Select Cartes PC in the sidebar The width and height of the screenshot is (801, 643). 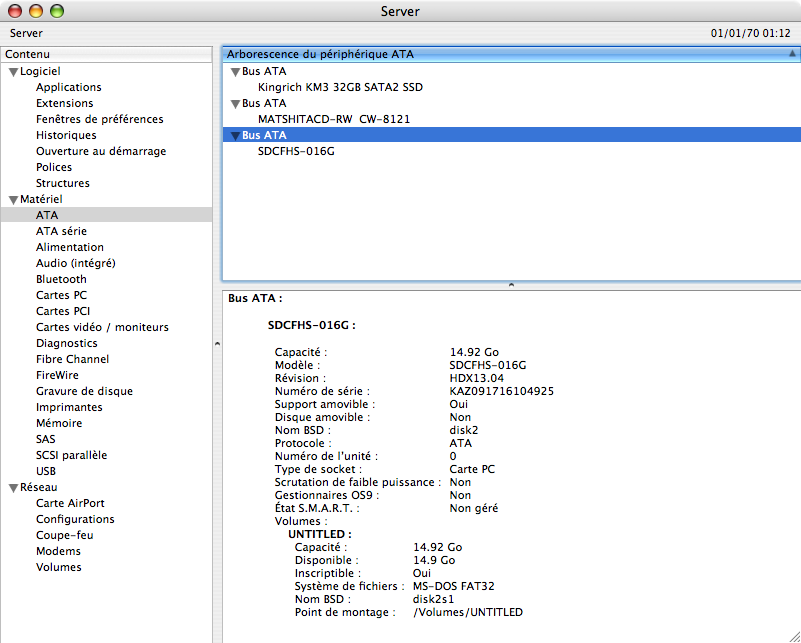pyautogui.click(x=61, y=295)
